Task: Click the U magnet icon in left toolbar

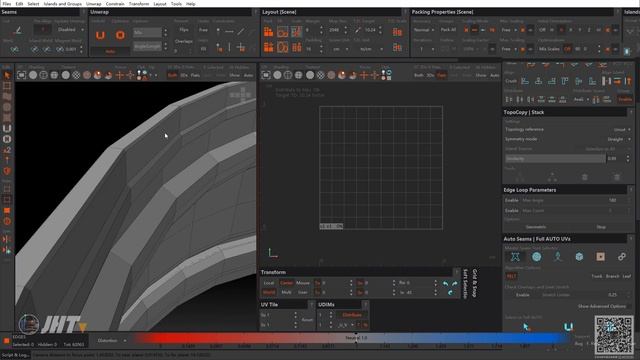Action: 7,129
